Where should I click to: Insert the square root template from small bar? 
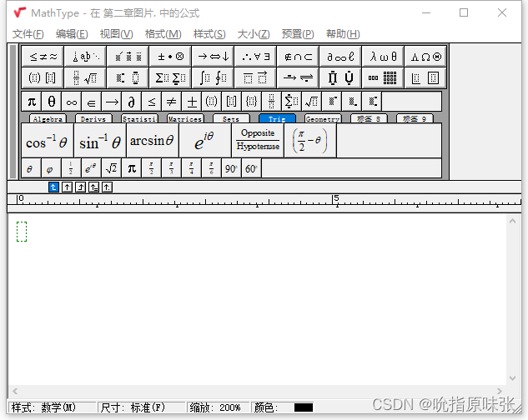pyautogui.click(x=311, y=102)
